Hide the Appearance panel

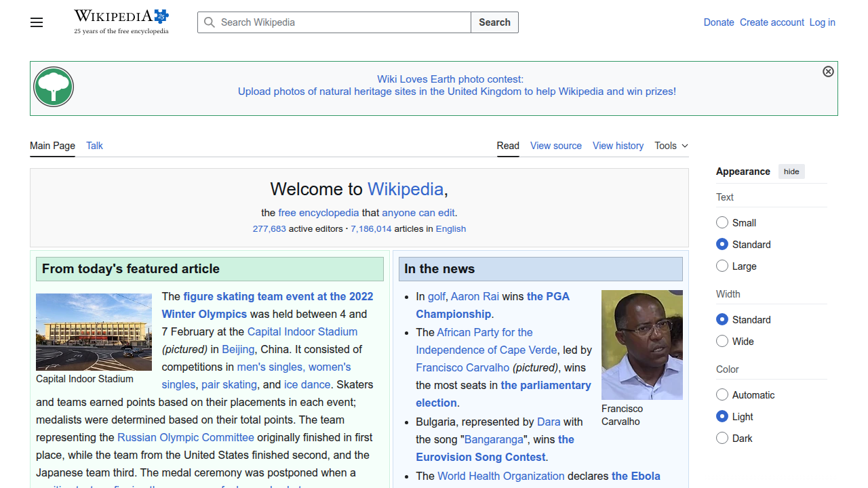tap(791, 171)
